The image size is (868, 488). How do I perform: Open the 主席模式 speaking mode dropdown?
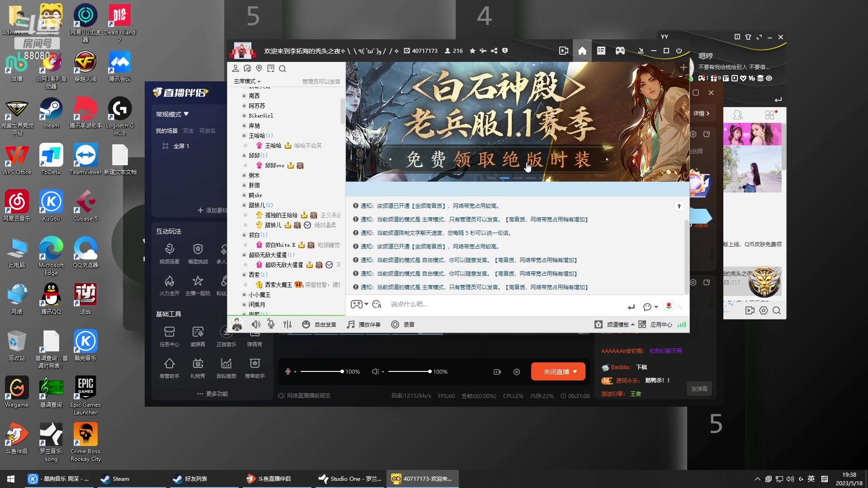[247, 81]
